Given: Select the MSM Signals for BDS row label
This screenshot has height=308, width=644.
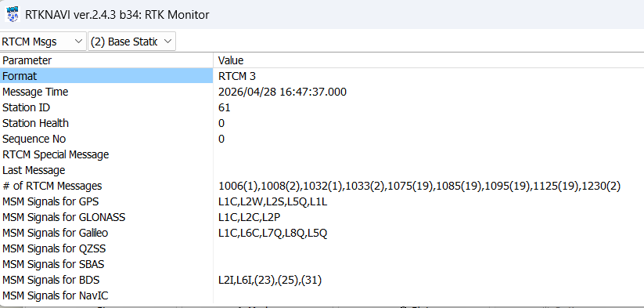Looking at the screenshot, I should point(51,280).
